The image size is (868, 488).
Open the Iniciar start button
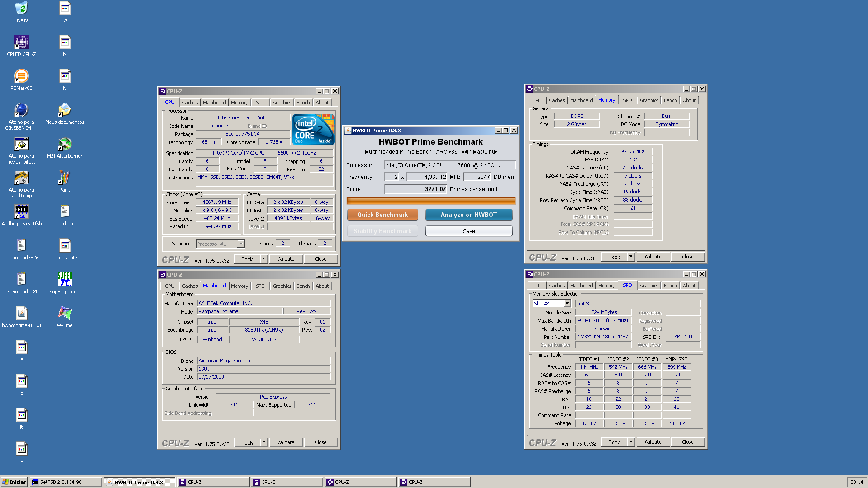click(x=14, y=482)
